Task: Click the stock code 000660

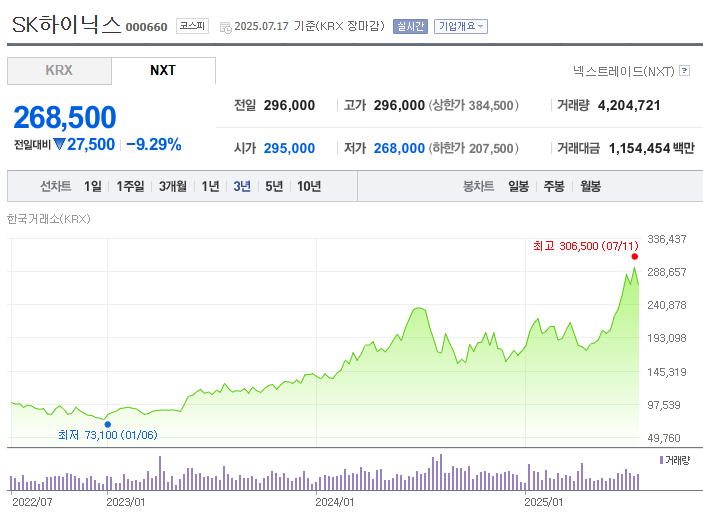Action: coord(147,27)
